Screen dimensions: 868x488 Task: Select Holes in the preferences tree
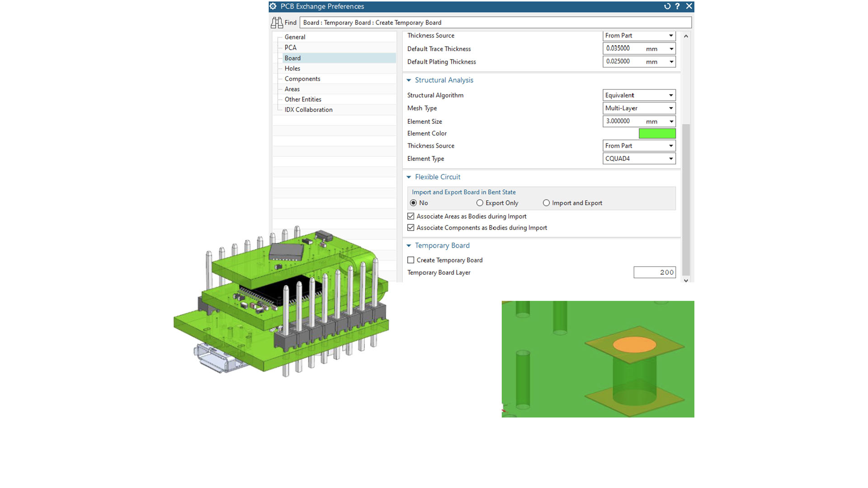292,68
